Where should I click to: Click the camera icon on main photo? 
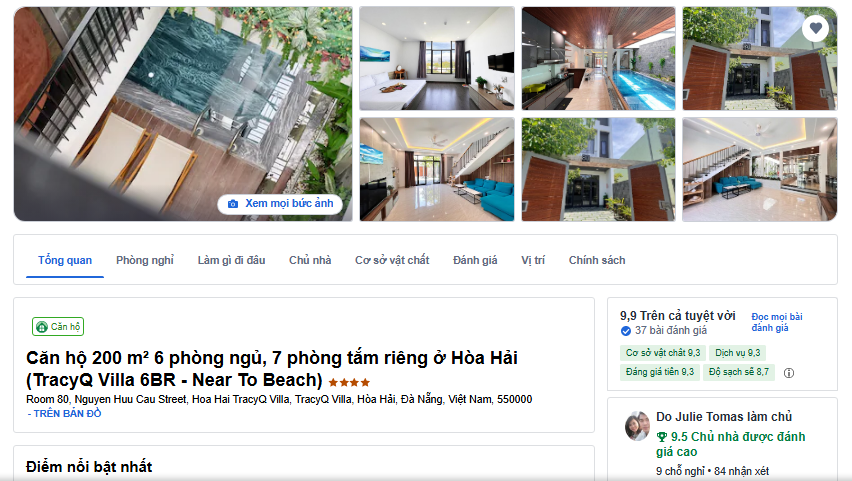[x=233, y=204]
